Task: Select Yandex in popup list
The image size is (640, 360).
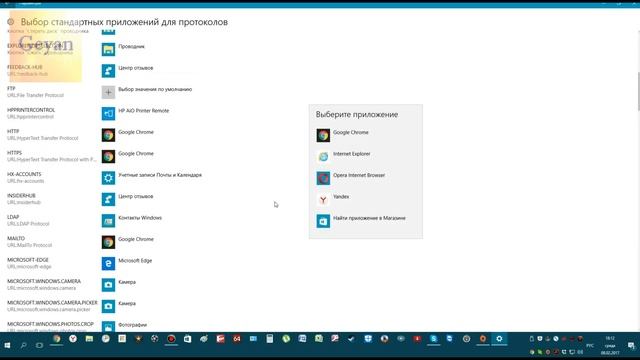Action: pos(341,197)
